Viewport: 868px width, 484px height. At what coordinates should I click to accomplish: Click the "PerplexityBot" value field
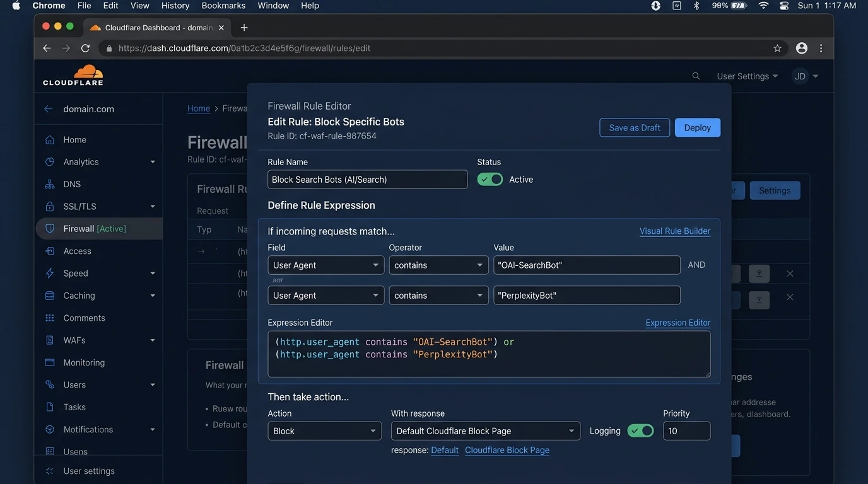point(587,296)
